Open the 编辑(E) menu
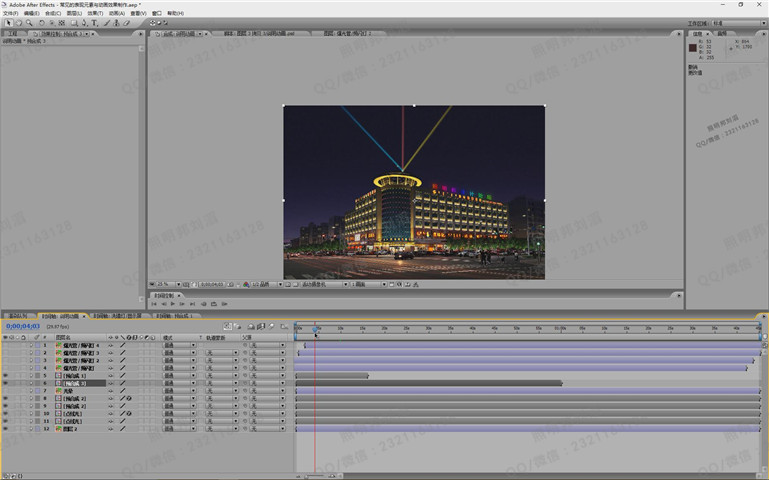The width and height of the screenshot is (769, 480). tap(31, 13)
